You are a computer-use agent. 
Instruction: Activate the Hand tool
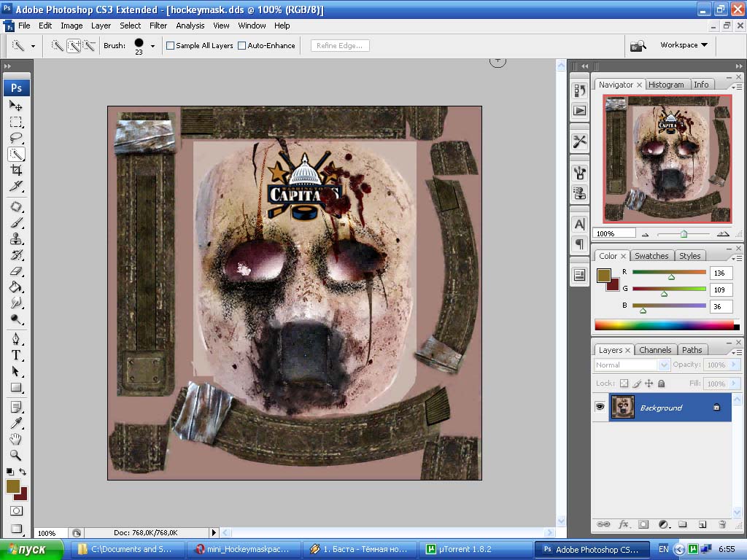(16, 439)
